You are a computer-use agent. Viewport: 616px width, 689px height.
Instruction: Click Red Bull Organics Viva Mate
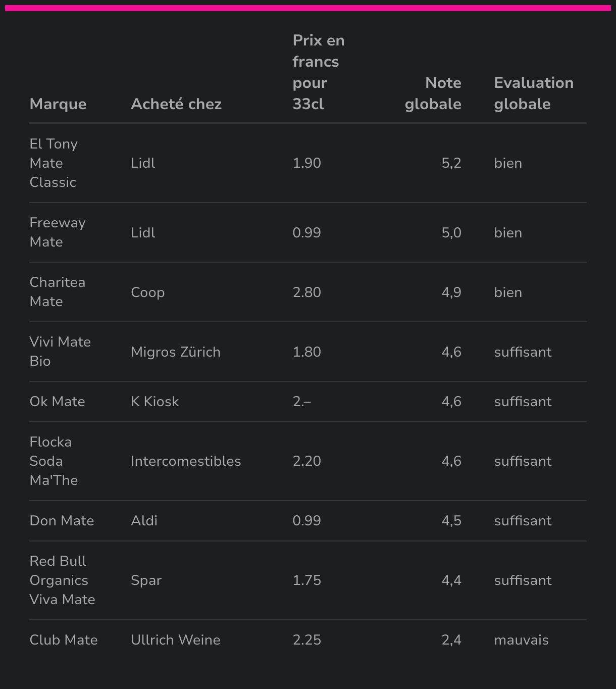coord(62,580)
